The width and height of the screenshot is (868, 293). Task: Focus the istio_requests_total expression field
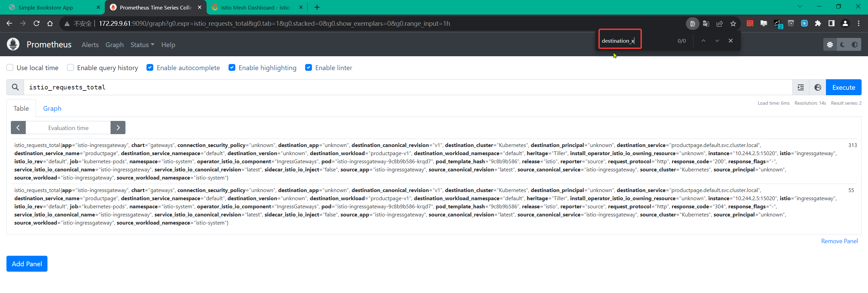[x=408, y=87]
